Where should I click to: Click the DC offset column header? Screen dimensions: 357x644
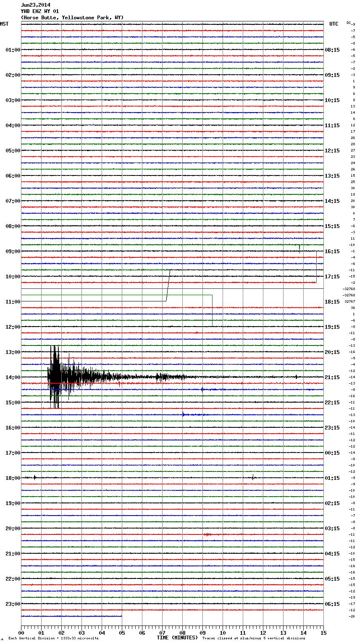pyautogui.click(x=349, y=23)
